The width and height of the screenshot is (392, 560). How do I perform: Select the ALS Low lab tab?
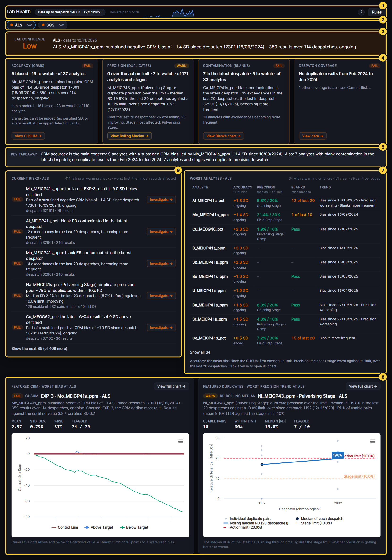(x=21, y=25)
